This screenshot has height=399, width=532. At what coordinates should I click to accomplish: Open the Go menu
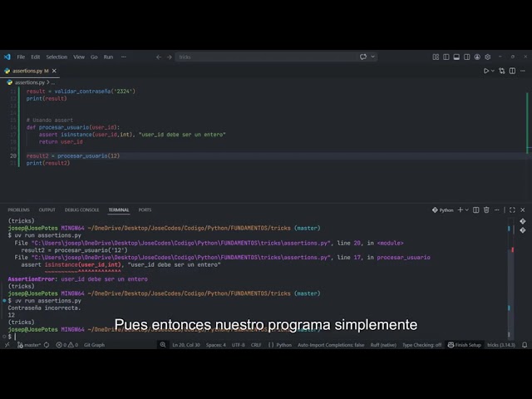click(94, 57)
